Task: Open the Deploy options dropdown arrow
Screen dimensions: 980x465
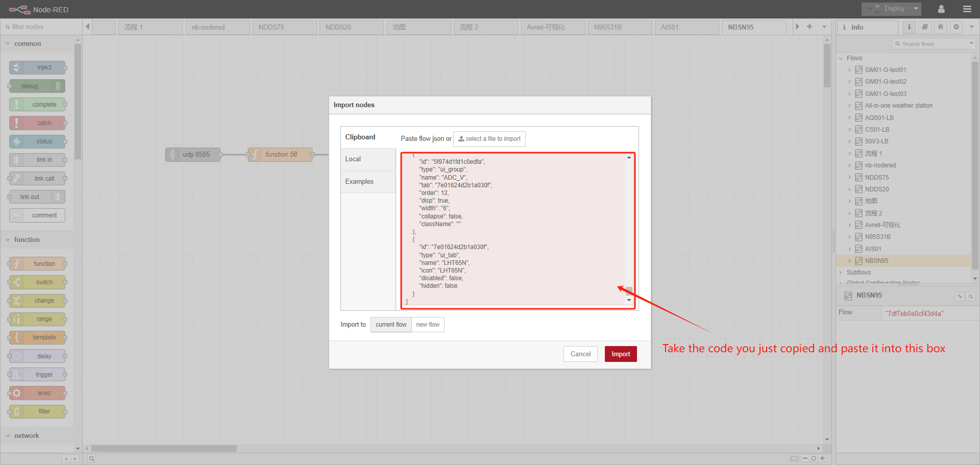Action: pyautogui.click(x=916, y=9)
